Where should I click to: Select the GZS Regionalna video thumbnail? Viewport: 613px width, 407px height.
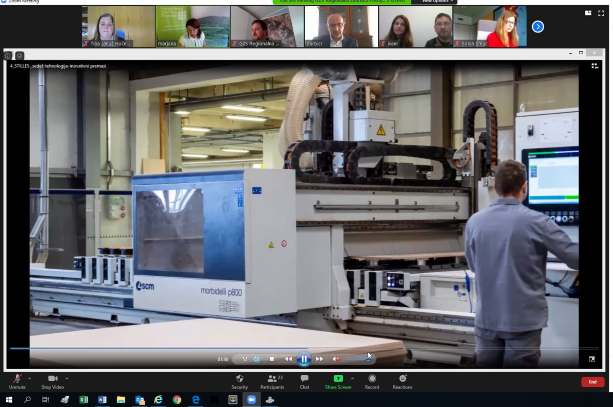267,27
